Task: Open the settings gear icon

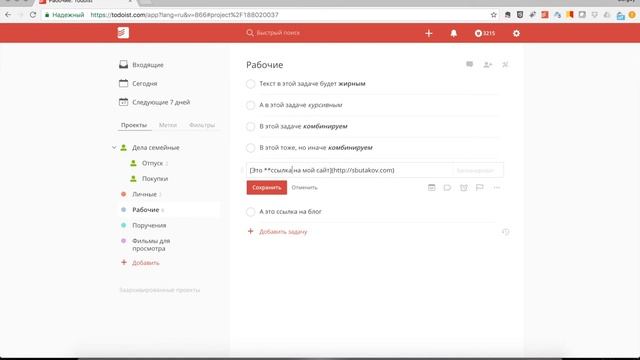Action: pos(516,33)
